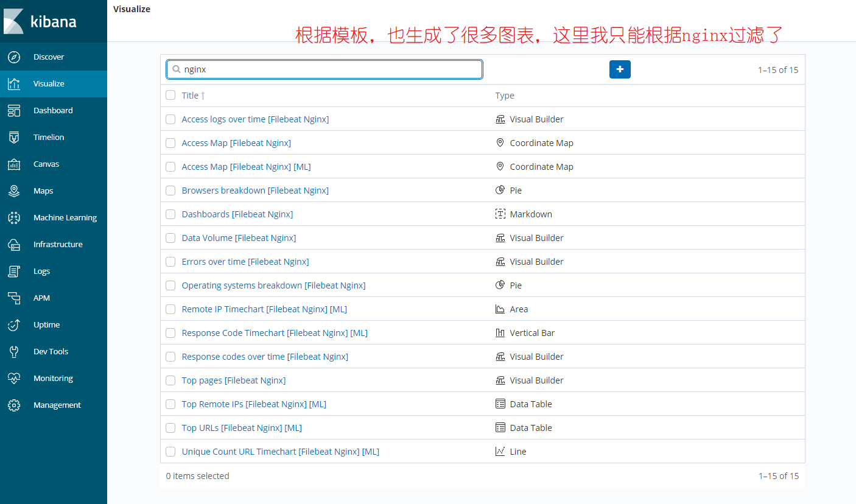This screenshot has width=856, height=504.
Task: Click Visual Builder icon in Data Volume row
Action: pos(500,238)
